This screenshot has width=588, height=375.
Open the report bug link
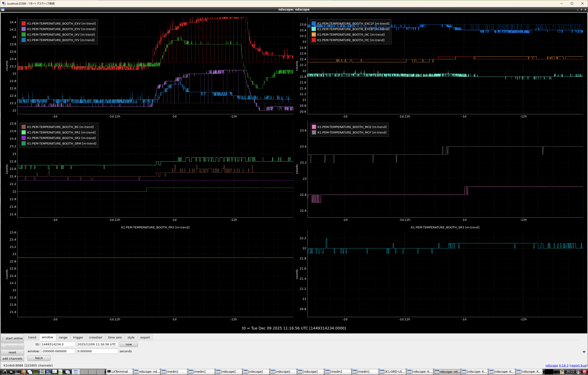[x=578, y=366]
